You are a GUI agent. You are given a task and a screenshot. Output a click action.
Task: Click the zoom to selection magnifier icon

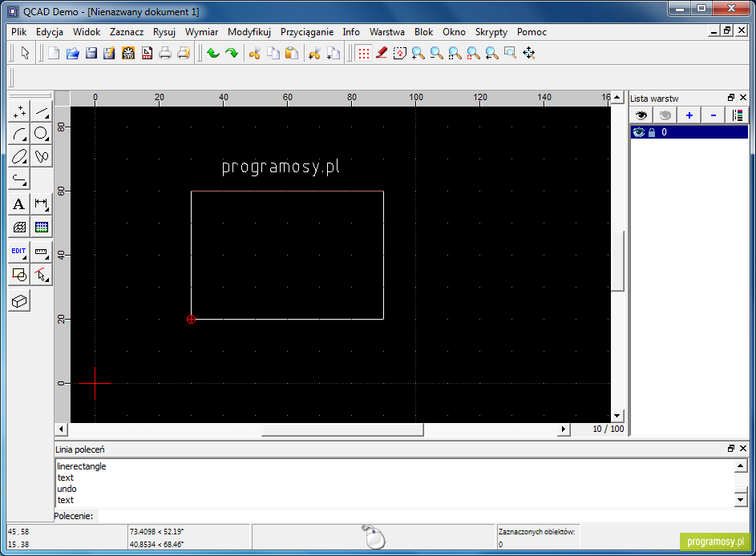[x=474, y=53]
